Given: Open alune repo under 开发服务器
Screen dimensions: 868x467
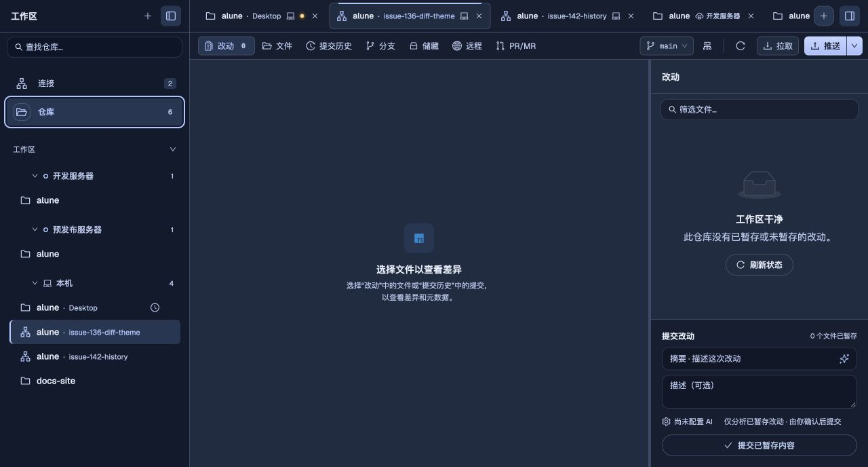Looking at the screenshot, I should [94, 200].
